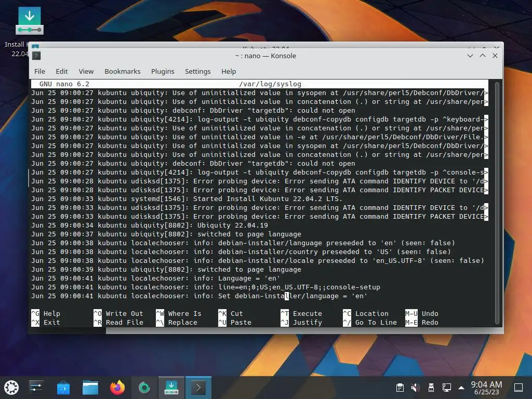Click the ^R Read File shortcut in nano
Image resolution: width=532 pixels, height=399 pixels.
[118, 323]
